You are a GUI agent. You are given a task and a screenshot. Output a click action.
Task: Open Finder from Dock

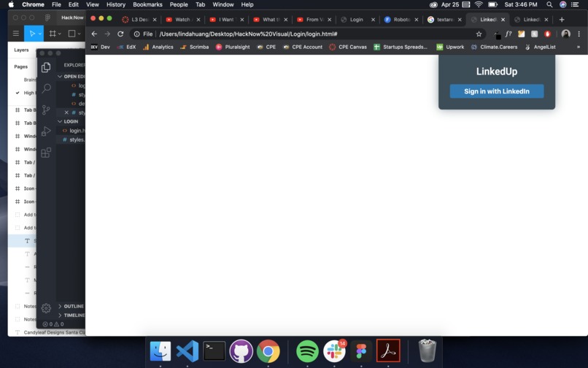pos(160,351)
